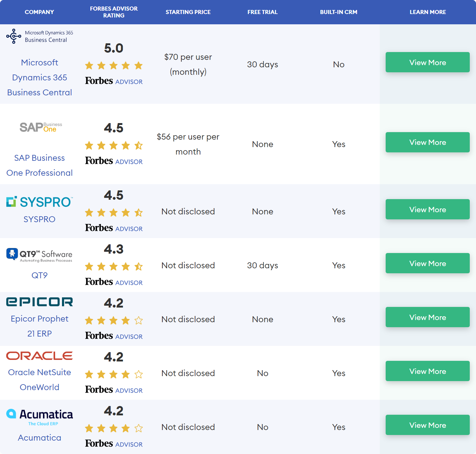
Task: Open the SYSPRO company link
Action: click(40, 219)
